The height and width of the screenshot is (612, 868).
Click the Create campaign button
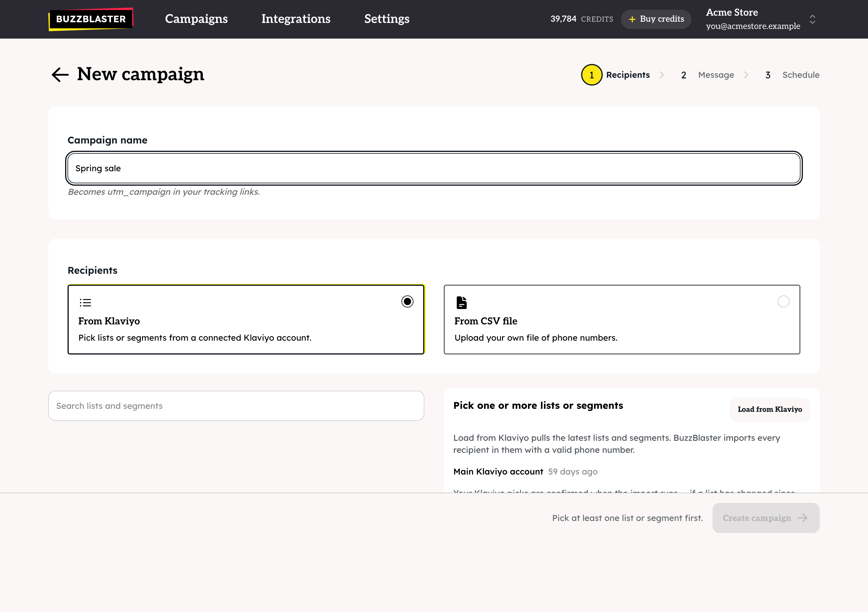coord(766,518)
